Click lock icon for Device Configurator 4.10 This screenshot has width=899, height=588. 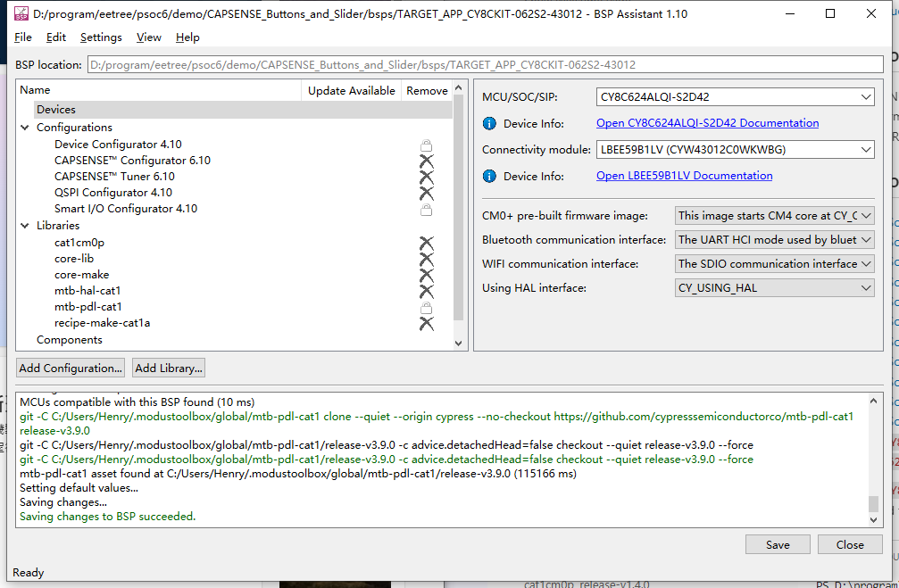(x=426, y=145)
